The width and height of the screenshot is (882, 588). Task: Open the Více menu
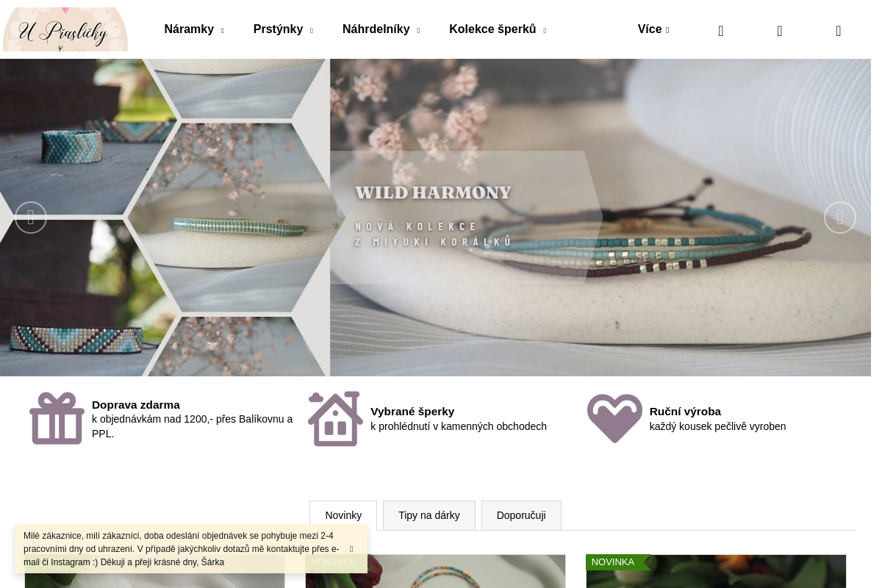tap(653, 29)
